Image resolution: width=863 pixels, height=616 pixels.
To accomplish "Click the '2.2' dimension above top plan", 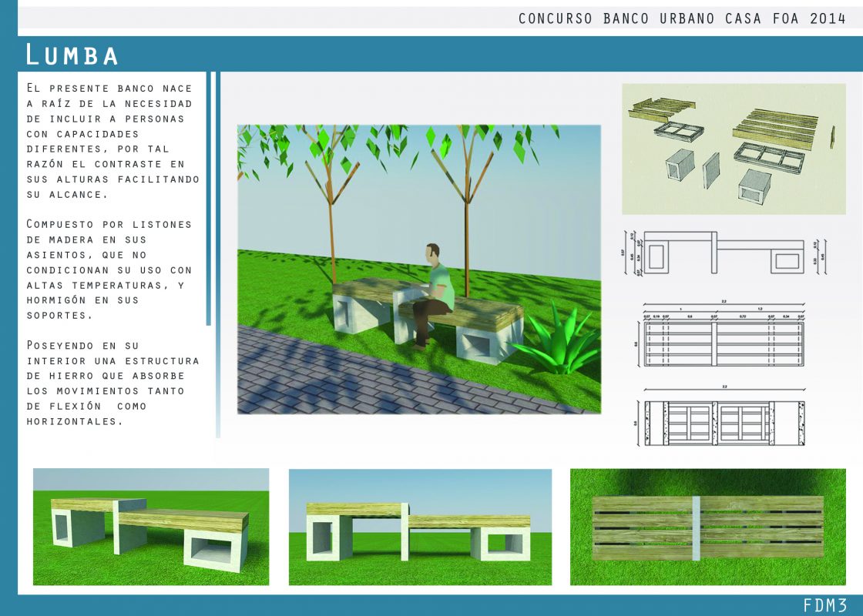I will [724, 301].
